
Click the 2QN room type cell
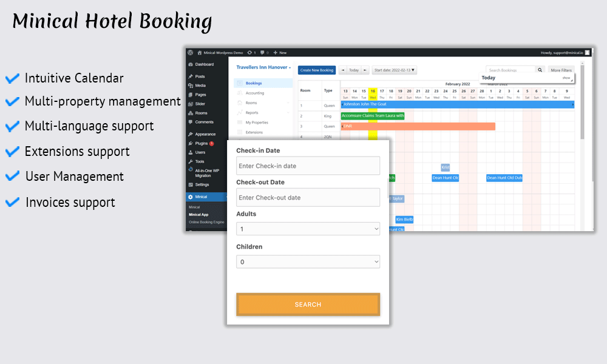click(x=328, y=137)
